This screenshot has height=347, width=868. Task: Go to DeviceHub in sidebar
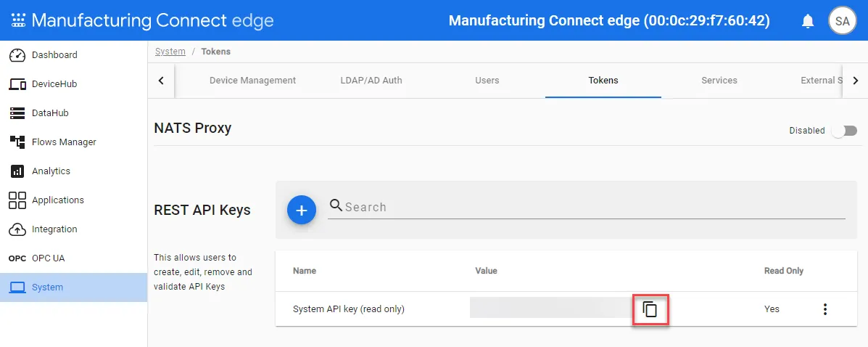(x=74, y=83)
